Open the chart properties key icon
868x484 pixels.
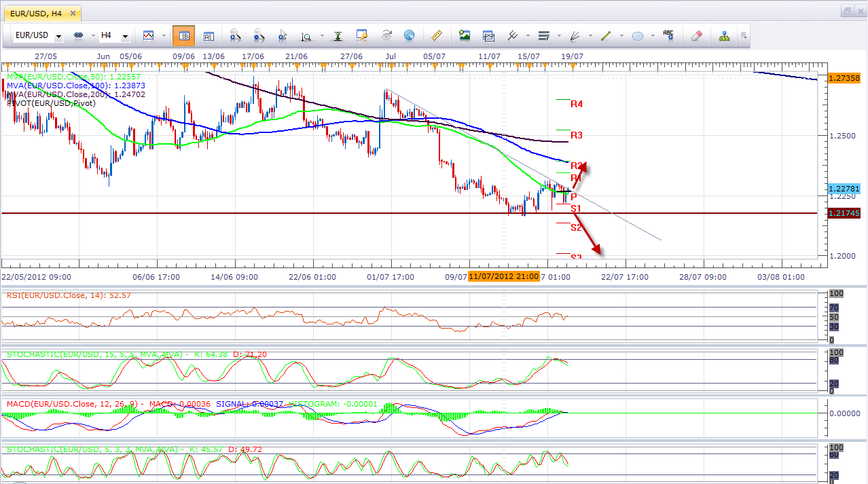coord(362,35)
